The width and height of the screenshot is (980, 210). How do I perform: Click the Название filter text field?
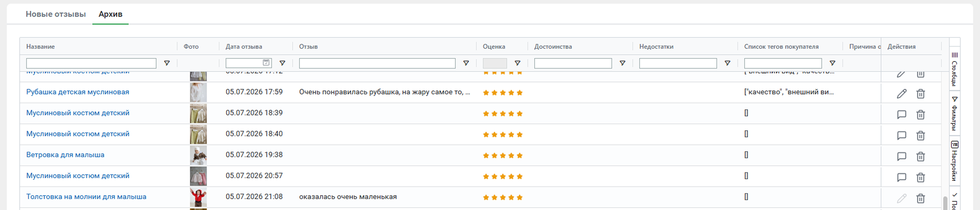(91, 63)
